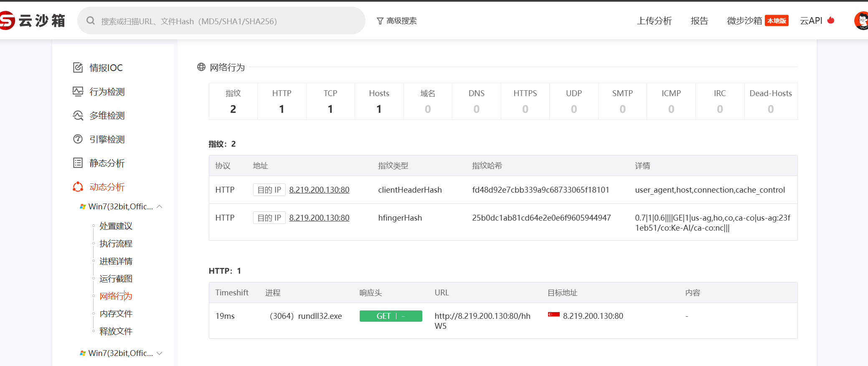Open 进程详情 in the sidebar tree

(116, 261)
